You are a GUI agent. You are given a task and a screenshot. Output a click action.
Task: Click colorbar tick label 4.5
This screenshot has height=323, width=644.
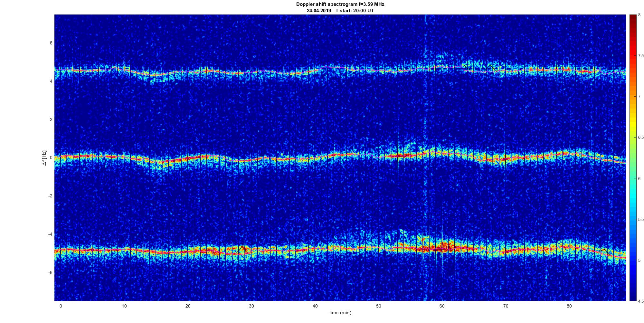[x=641, y=301]
